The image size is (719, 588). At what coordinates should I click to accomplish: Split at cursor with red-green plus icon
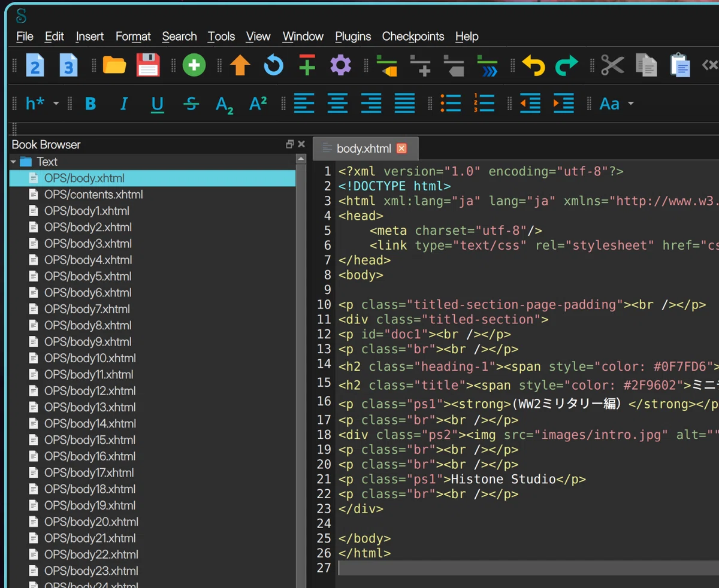pos(307,65)
